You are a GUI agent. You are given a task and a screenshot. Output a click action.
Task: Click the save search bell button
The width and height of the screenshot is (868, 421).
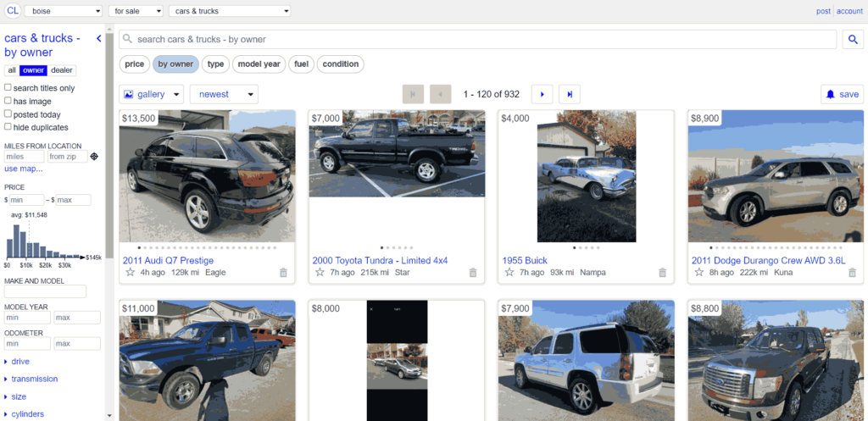(x=842, y=95)
